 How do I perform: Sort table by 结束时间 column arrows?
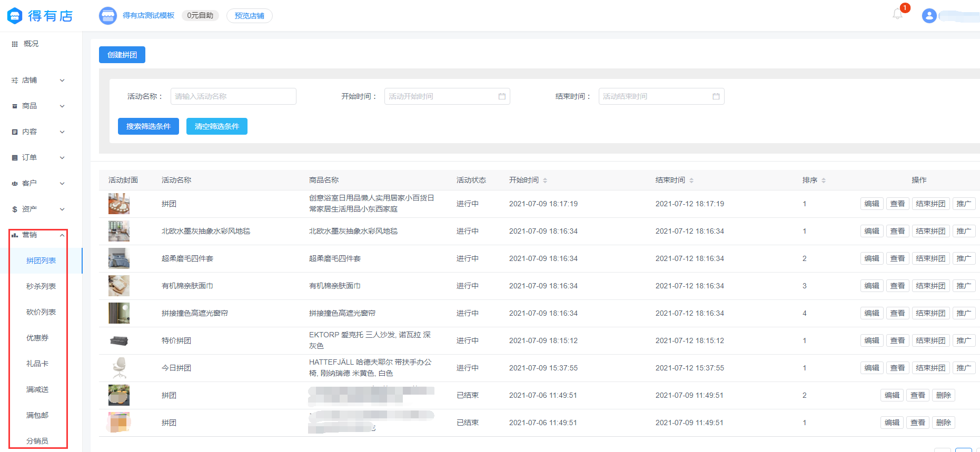(691, 180)
